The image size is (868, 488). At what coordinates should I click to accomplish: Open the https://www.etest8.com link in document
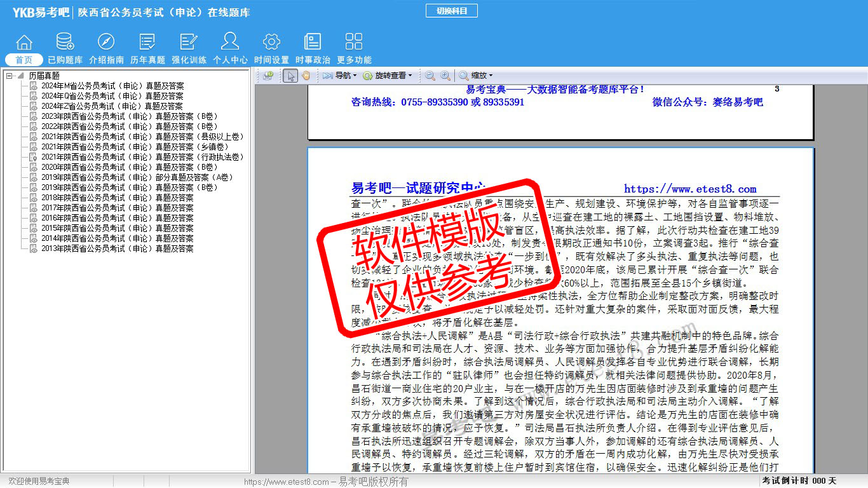pos(690,189)
